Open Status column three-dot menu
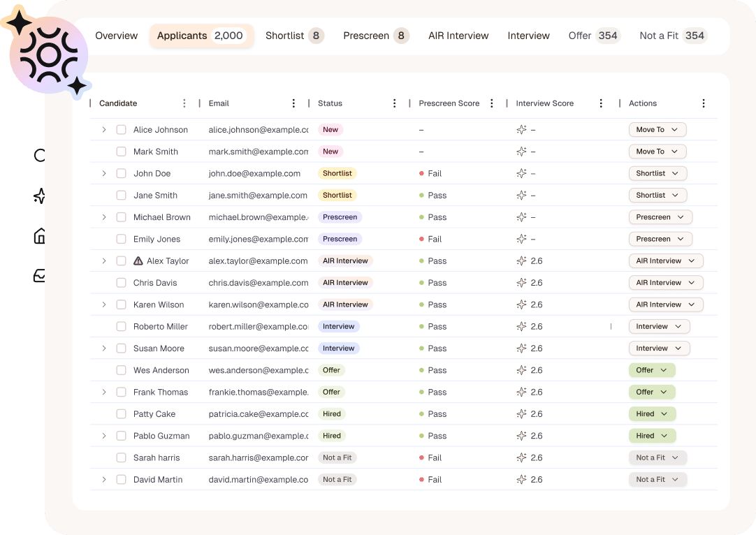This screenshot has width=756, height=535. click(394, 103)
